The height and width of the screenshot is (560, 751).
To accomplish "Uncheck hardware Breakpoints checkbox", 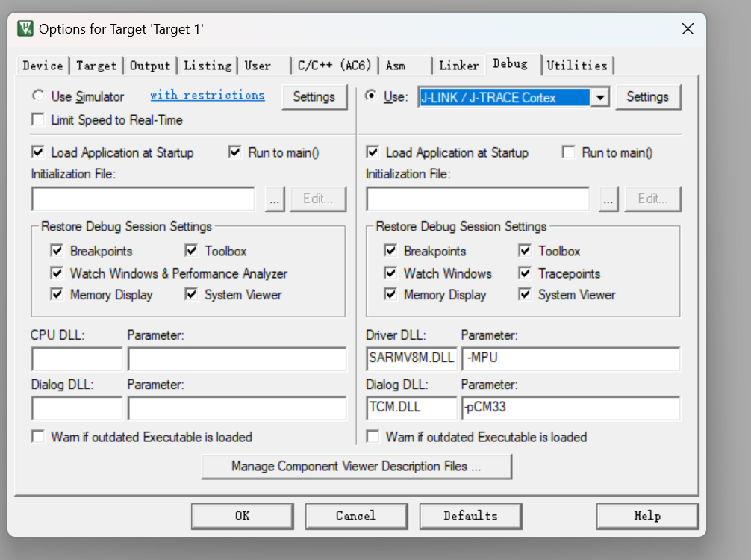I will pos(390,251).
